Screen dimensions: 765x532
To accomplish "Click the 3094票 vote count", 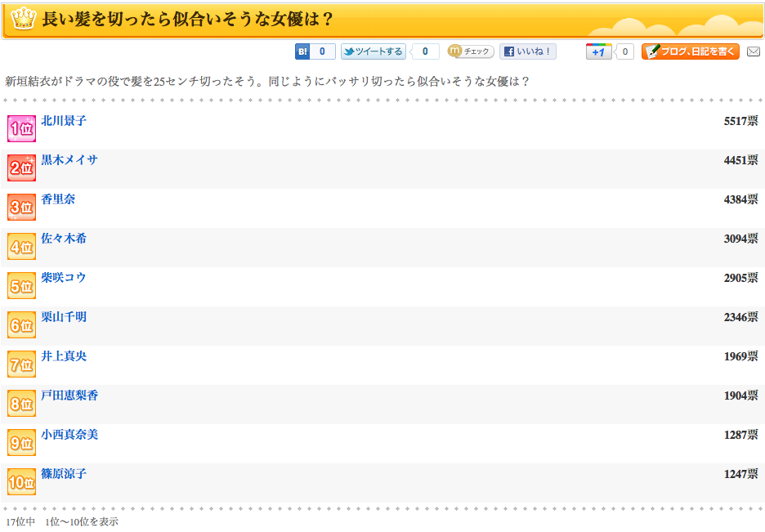I will [x=740, y=239].
